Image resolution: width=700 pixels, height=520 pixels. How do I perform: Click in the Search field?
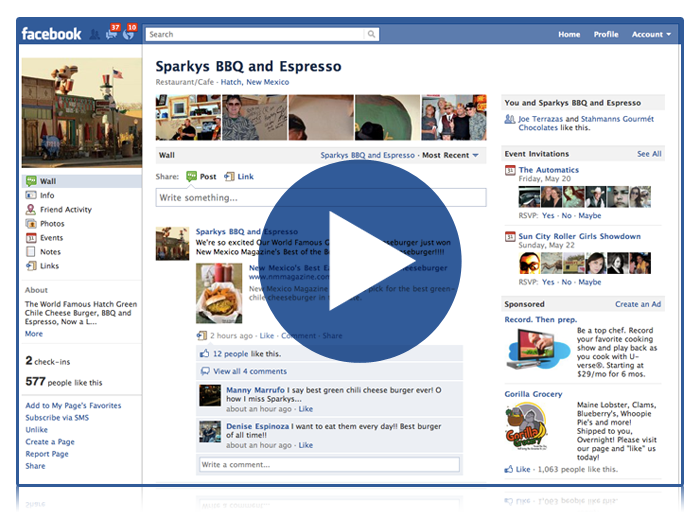coord(256,34)
